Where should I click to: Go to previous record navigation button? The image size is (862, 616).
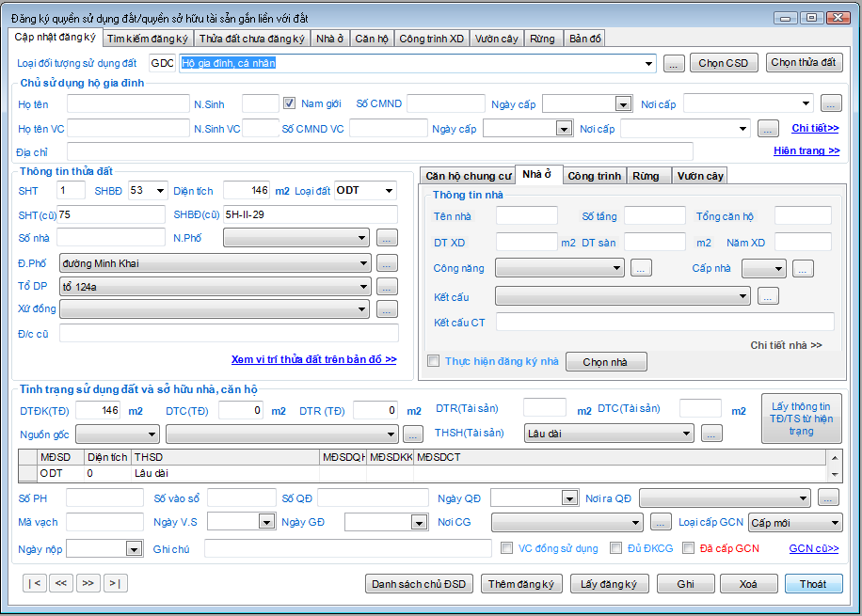pos(61,583)
